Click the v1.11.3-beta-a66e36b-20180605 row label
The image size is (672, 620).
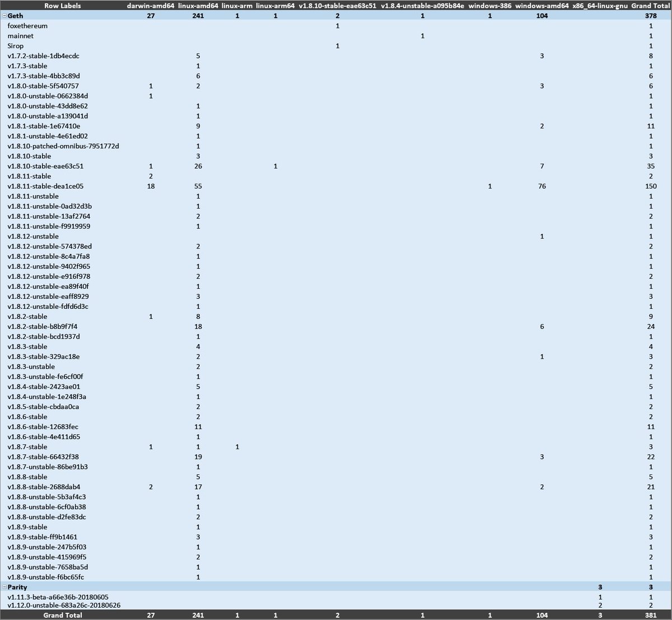point(58,597)
